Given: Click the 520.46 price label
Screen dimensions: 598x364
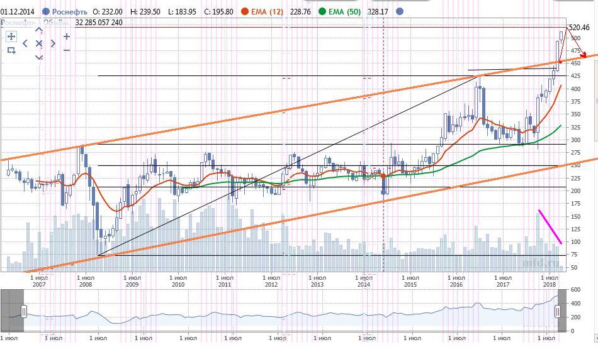Looking at the screenshot, I should 579,27.
